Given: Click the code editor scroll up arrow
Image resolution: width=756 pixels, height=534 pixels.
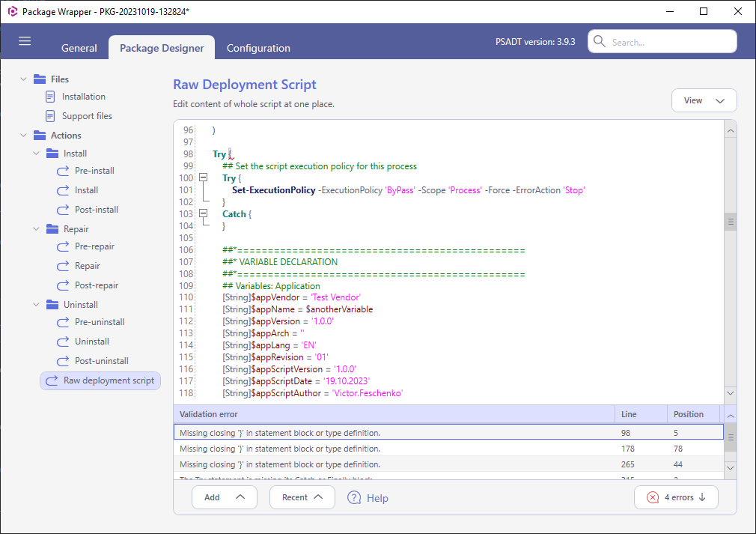Looking at the screenshot, I should tap(731, 131).
